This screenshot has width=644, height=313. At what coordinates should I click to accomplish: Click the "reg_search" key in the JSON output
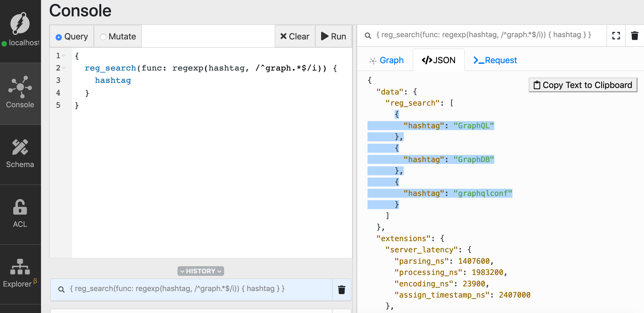tap(412, 103)
